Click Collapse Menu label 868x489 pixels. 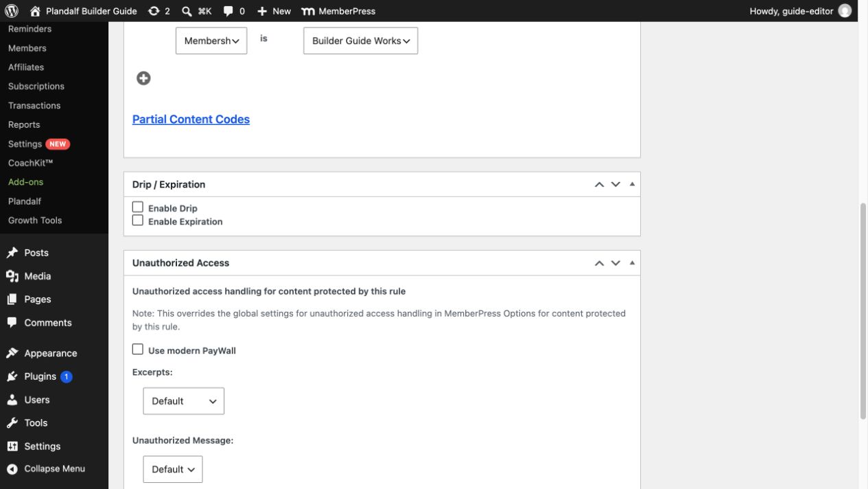(55, 469)
